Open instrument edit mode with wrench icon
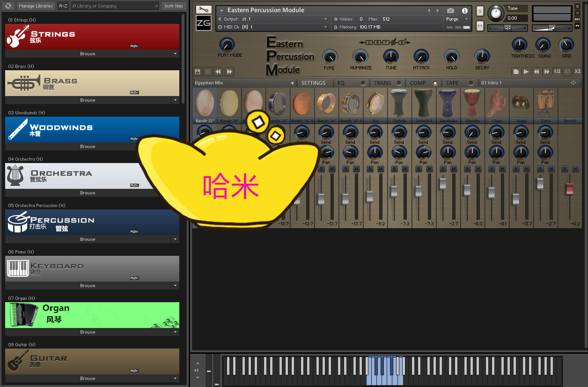 point(203,10)
